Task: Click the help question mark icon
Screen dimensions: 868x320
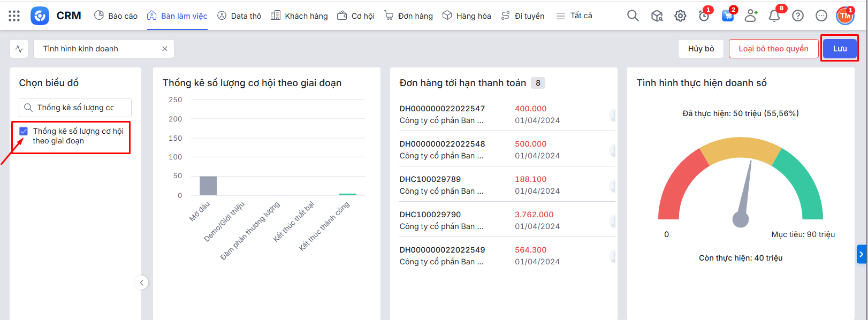Action: pyautogui.click(x=797, y=16)
